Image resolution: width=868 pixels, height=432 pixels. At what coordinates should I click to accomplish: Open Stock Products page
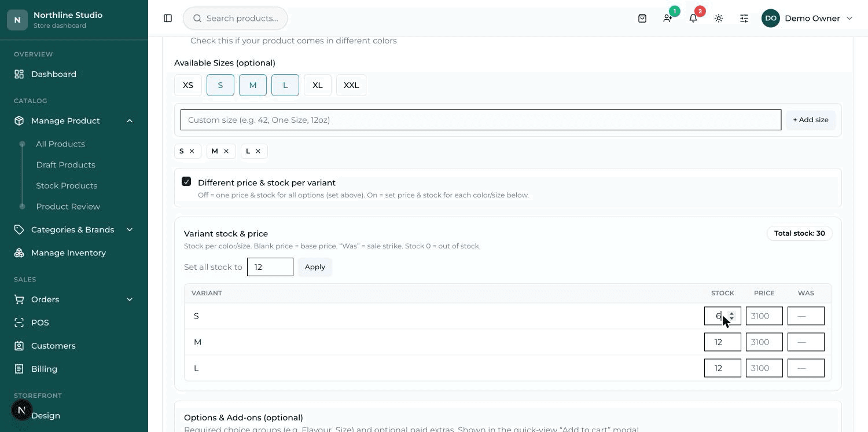(x=67, y=186)
